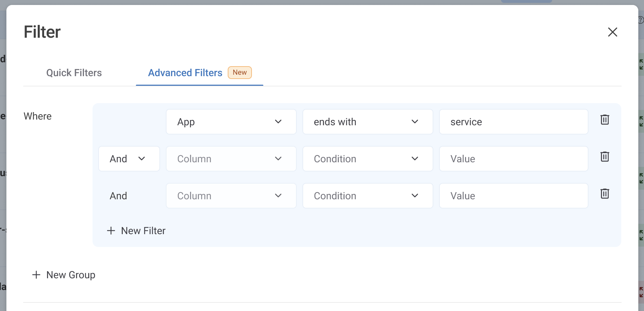Delete the App ends with service filter
Image resolution: width=644 pixels, height=311 pixels.
point(605,120)
